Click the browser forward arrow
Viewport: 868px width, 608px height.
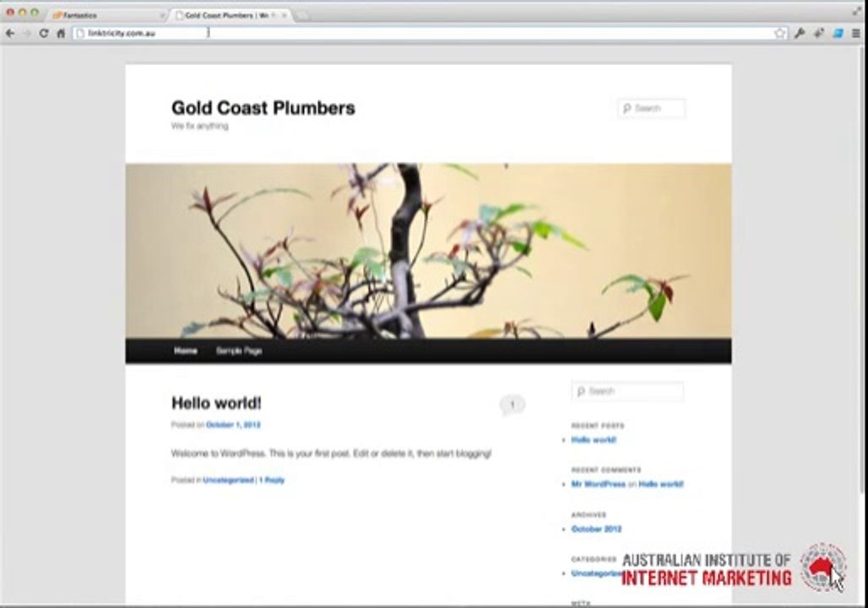pyautogui.click(x=26, y=33)
